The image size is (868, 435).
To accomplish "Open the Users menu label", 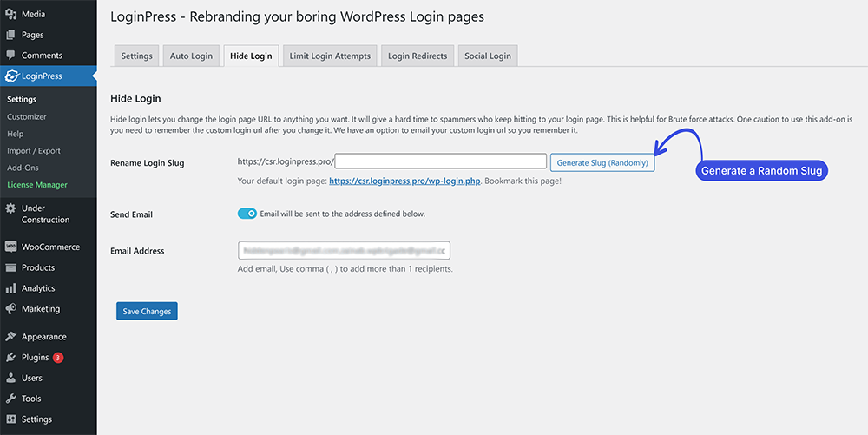I will pyautogui.click(x=32, y=378).
